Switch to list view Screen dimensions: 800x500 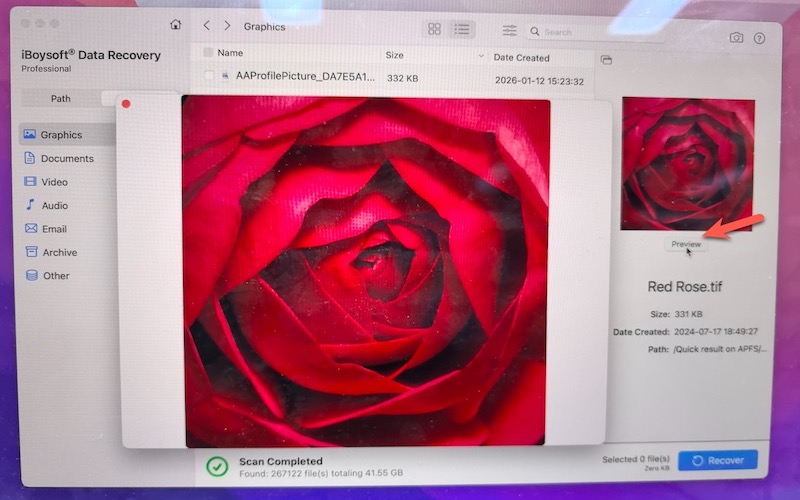pyautogui.click(x=461, y=30)
